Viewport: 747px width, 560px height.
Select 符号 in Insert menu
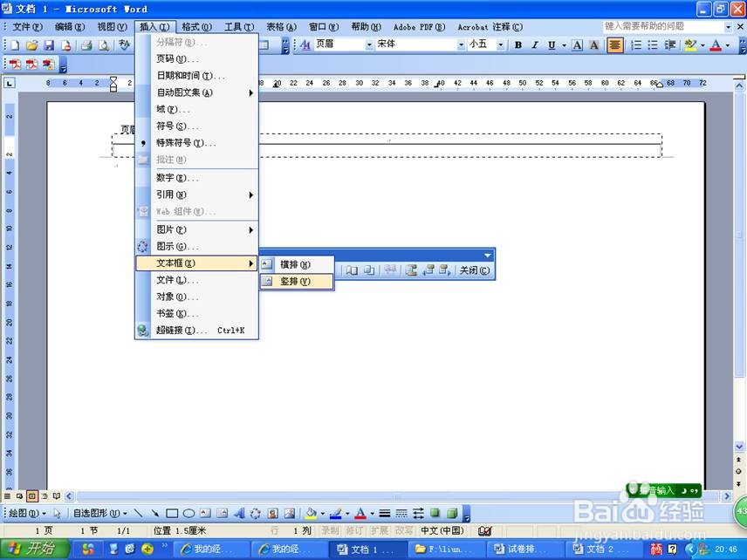[x=196, y=126]
